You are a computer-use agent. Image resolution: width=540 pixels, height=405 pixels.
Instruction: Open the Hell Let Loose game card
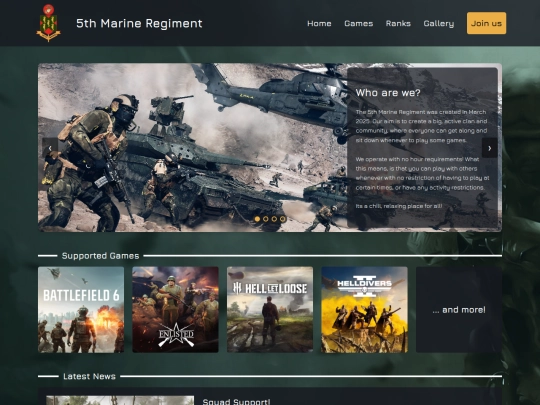pos(270,310)
